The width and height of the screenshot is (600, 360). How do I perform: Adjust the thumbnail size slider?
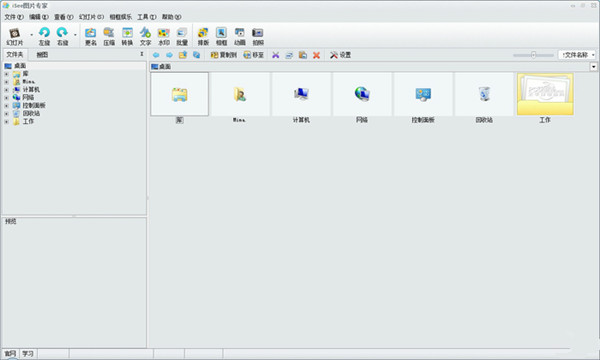(x=533, y=55)
